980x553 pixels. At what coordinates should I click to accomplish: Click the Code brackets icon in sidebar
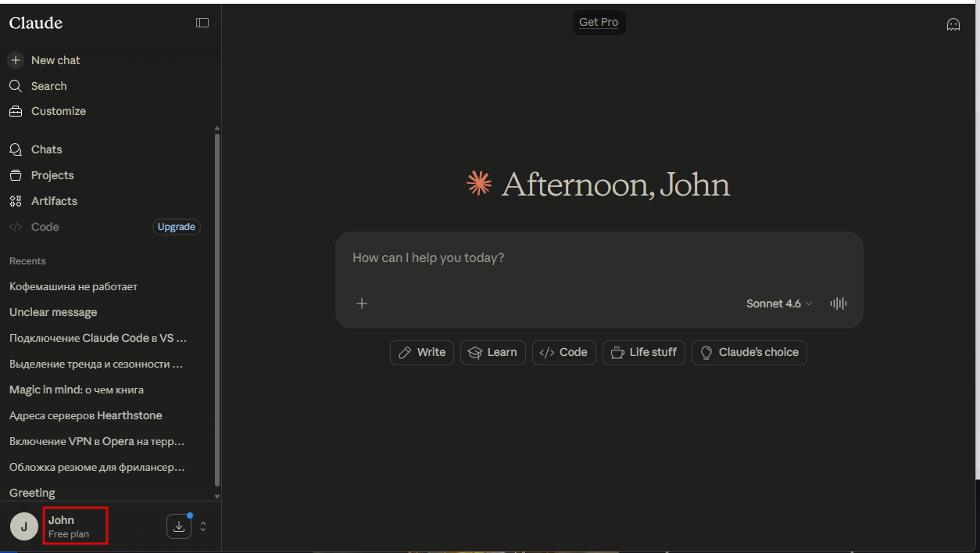(x=16, y=227)
